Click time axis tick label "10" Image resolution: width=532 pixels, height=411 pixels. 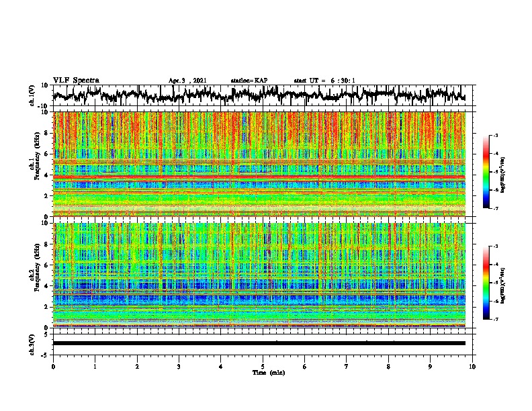pos(472,367)
